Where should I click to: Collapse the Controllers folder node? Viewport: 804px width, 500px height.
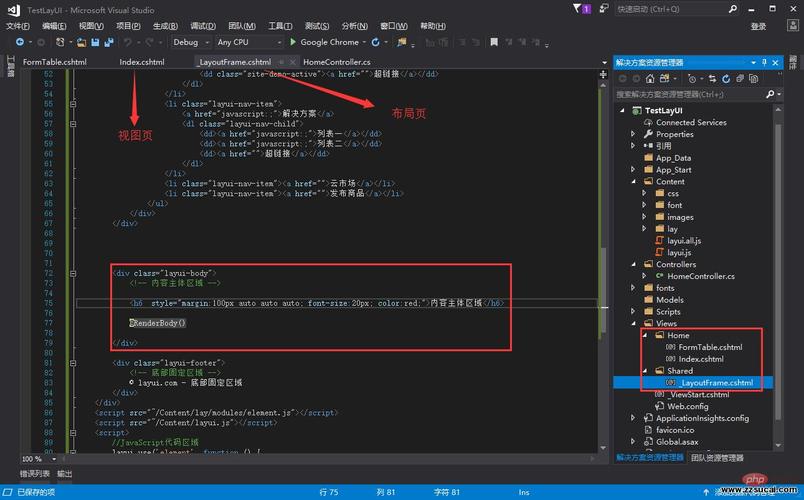(x=633, y=264)
